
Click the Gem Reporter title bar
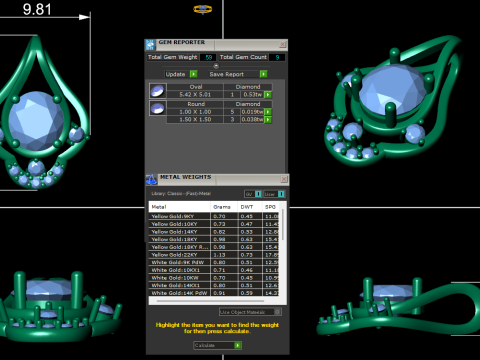(x=217, y=45)
